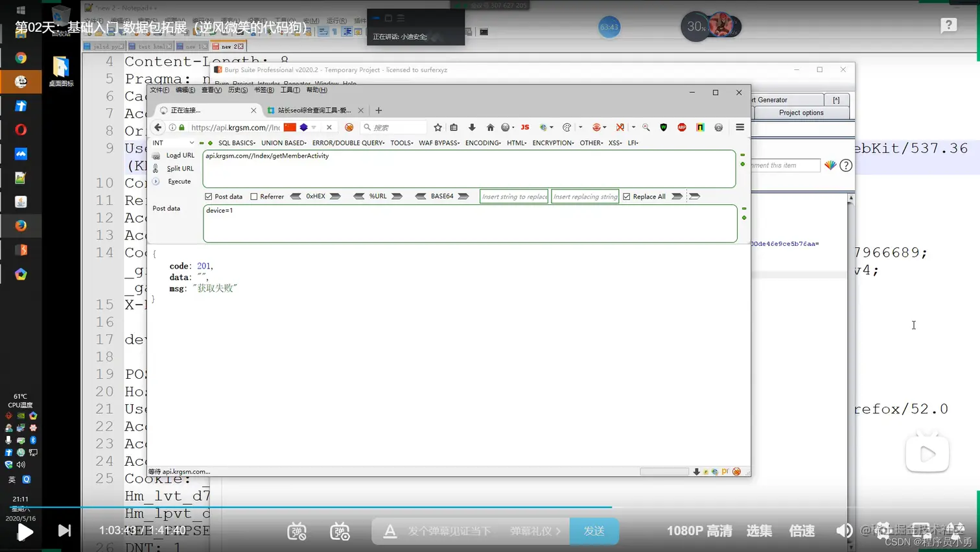Open Firefox 书签(B) menu

(264, 90)
